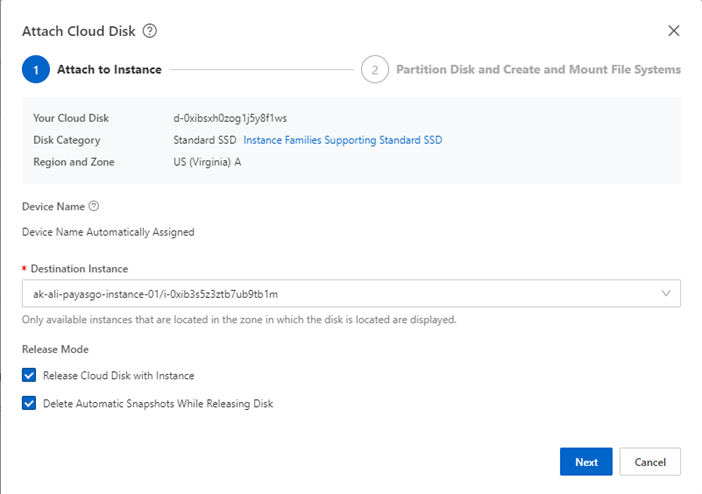This screenshot has height=494, width=702.
Task: Click the Standard SSD category value
Action: 205,140
